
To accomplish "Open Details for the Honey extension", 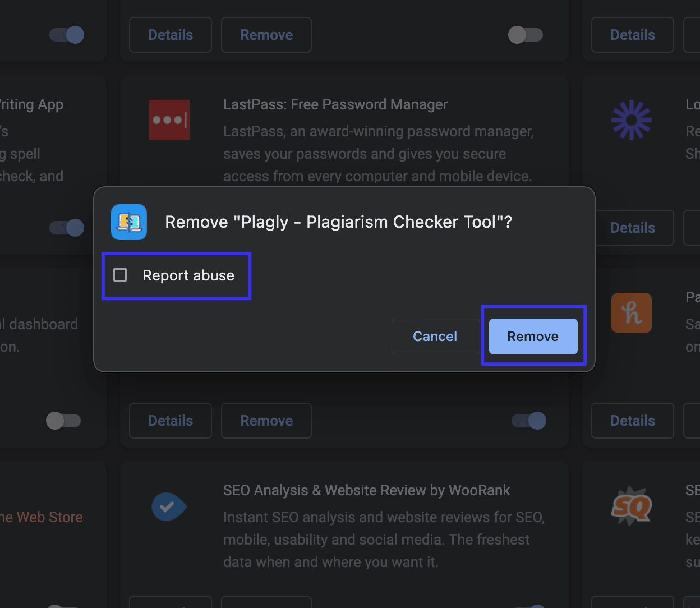I will click(x=632, y=421).
